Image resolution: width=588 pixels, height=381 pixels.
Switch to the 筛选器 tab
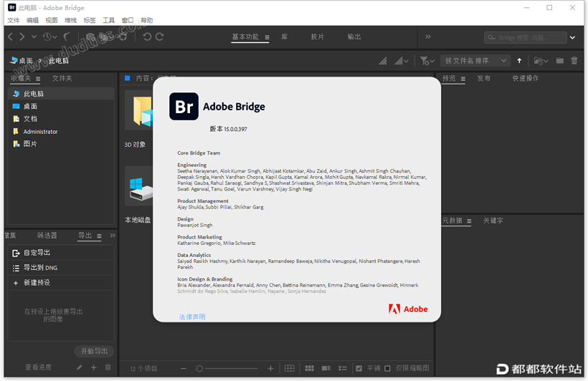coord(47,236)
